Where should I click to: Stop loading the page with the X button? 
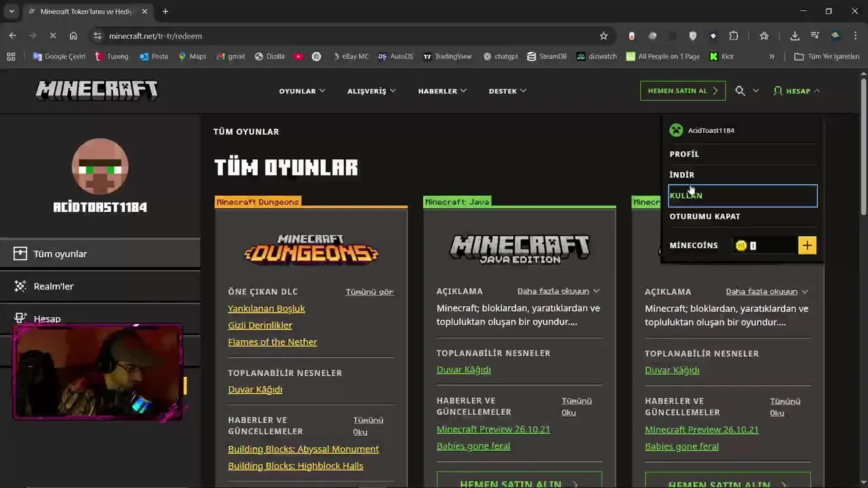pyautogui.click(x=53, y=36)
